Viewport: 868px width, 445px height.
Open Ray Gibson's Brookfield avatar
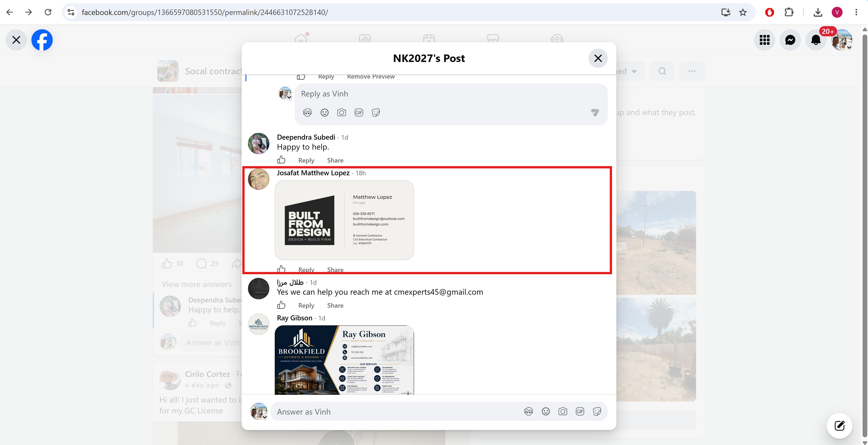tap(259, 324)
